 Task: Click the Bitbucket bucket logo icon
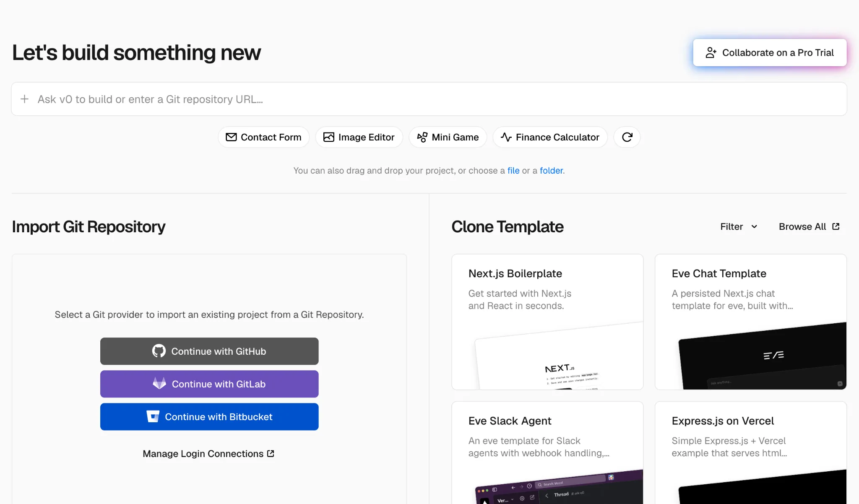[153, 416]
